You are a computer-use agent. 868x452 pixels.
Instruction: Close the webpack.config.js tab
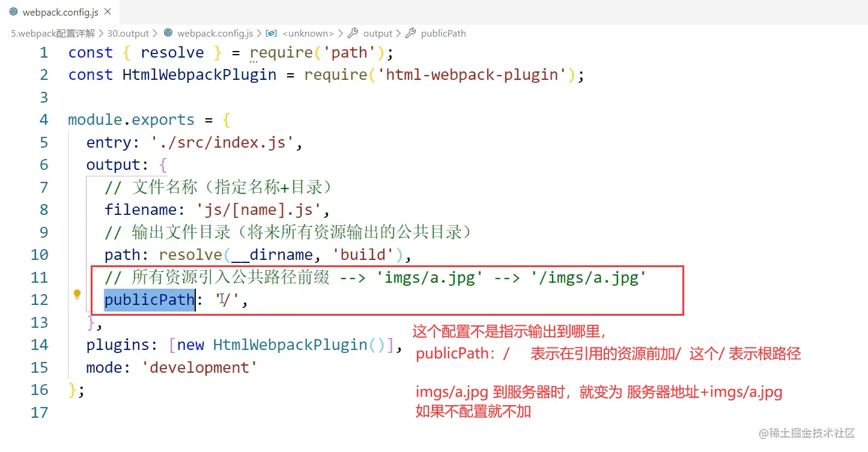[108, 12]
